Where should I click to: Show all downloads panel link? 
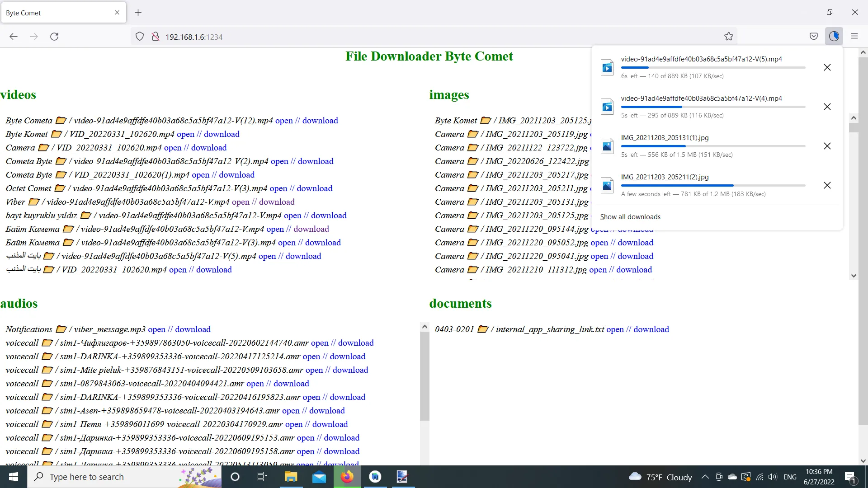[x=630, y=216]
